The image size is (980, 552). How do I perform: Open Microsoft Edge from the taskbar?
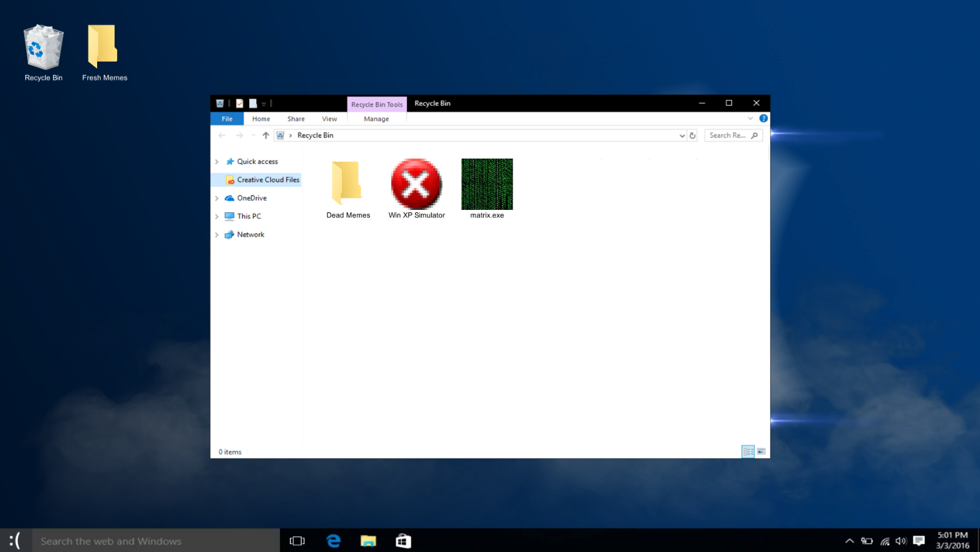pyautogui.click(x=334, y=540)
